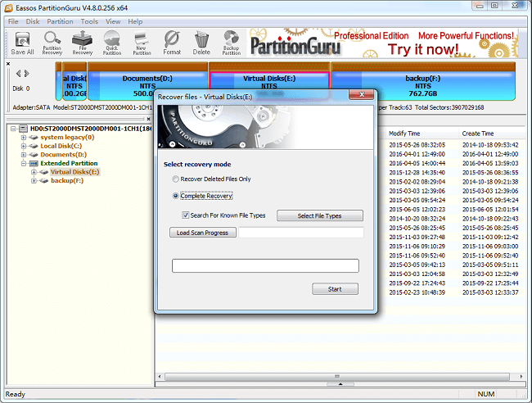
Task: Click the panel expand arrow below the file list
Action: click(x=340, y=384)
